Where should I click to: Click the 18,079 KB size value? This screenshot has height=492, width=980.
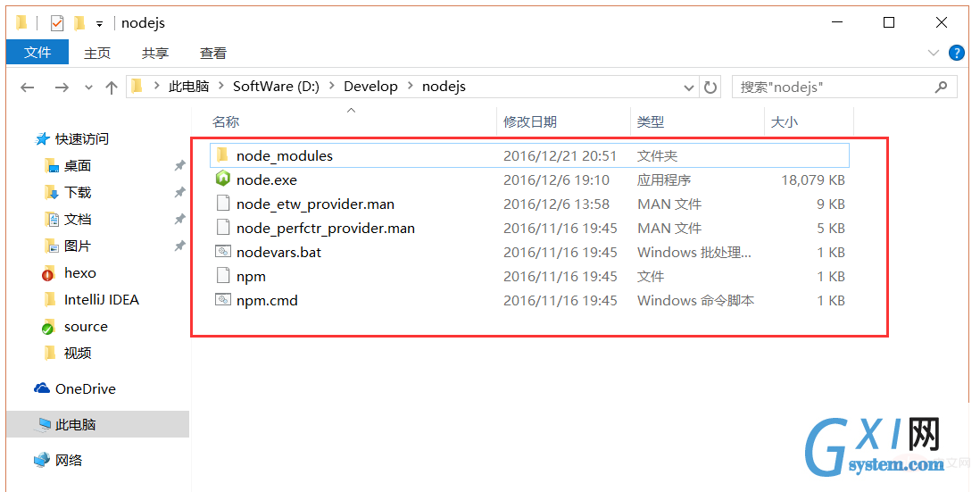click(x=813, y=180)
